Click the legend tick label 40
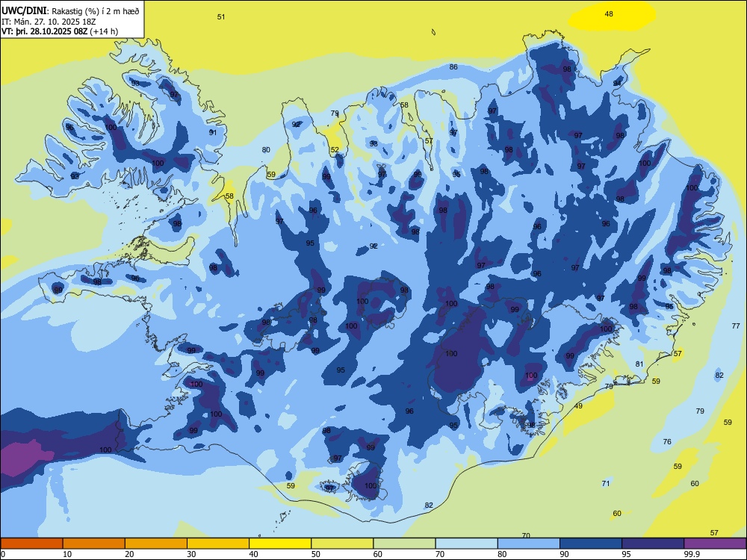The width and height of the screenshot is (747, 560). [x=253, y=554]
